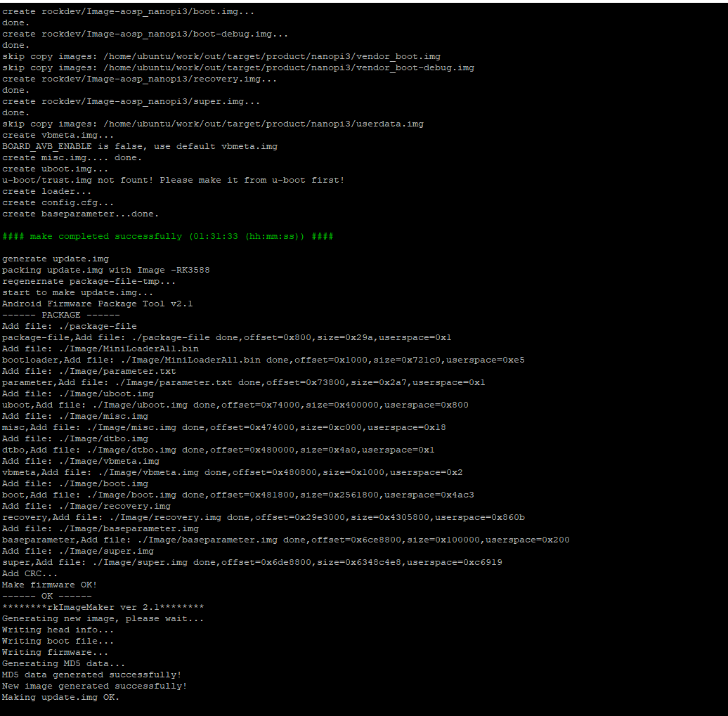Click the 'Make firmware OK!' text
The height and width of the screenshot is (716, 728).
tap(49, 585)
